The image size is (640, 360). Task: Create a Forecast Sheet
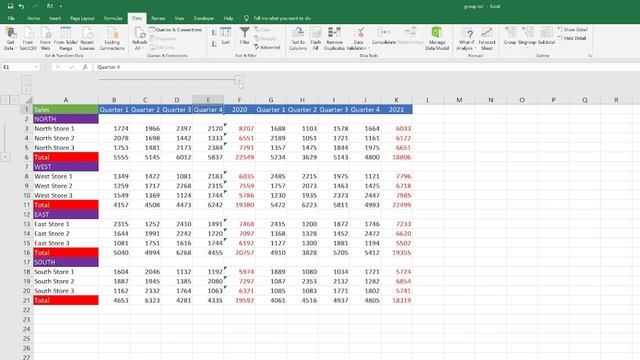click(487, 39)
